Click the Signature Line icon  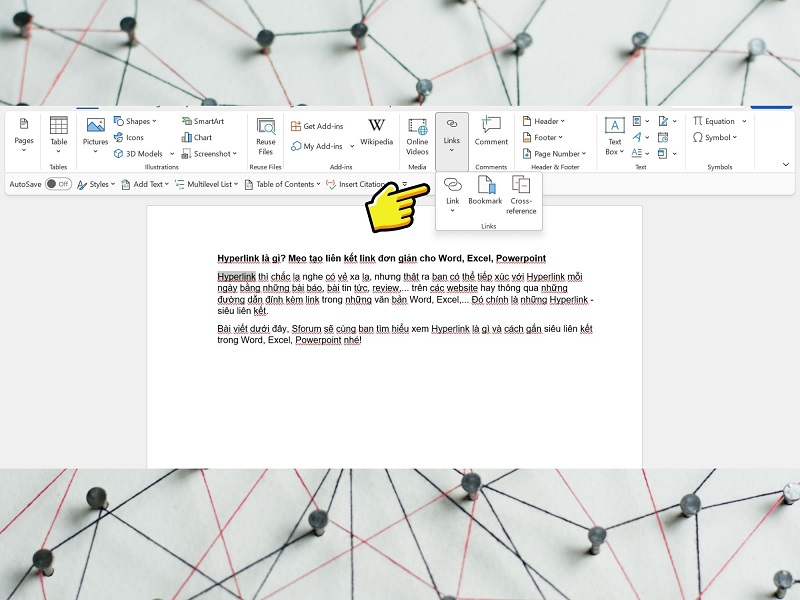pos(663,121)
